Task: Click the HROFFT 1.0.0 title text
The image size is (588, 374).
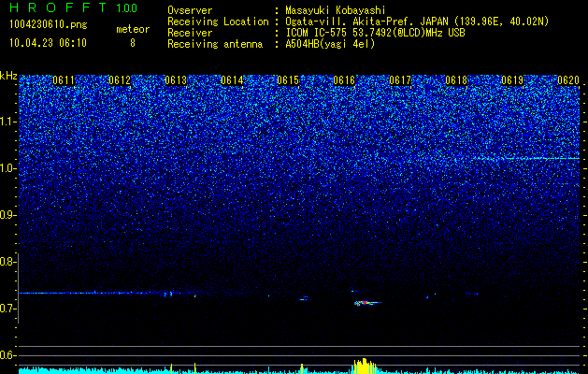Action: (74, 7)
